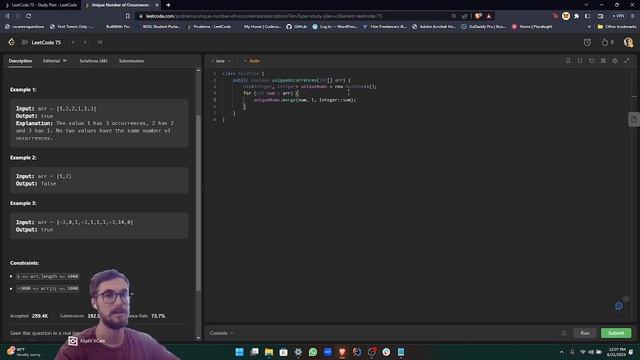Open the timer alarm clock icon
Viewport: 640px width, 360px height.
tap(587, 42)
